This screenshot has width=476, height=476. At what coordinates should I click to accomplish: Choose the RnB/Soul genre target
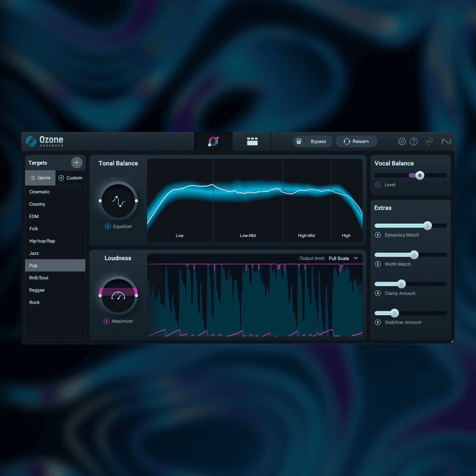coord(55,278)
